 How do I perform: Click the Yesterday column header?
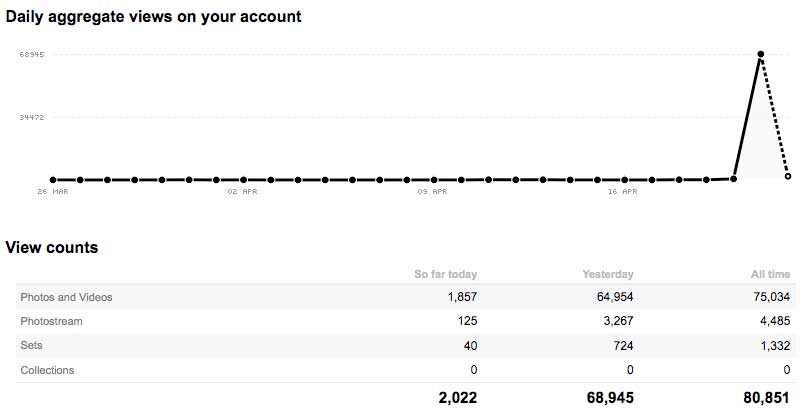(608, 274)
